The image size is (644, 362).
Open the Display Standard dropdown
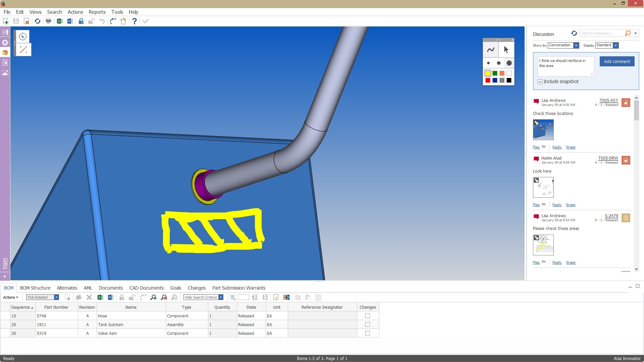(615, 45)
